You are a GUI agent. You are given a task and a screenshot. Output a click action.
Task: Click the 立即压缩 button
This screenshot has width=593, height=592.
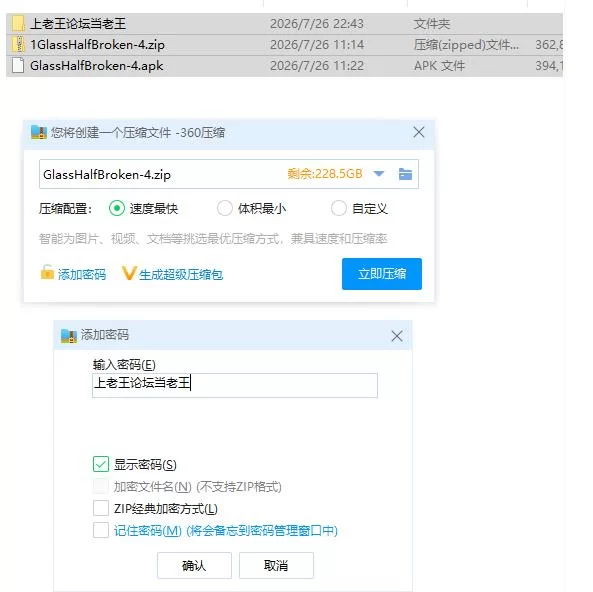tap(382, 274)
